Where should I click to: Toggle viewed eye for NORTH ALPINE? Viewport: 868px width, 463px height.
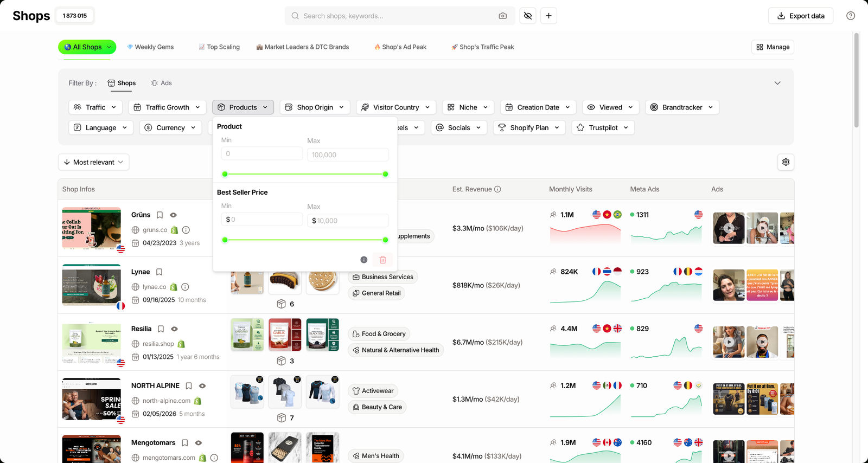(202, 385)
